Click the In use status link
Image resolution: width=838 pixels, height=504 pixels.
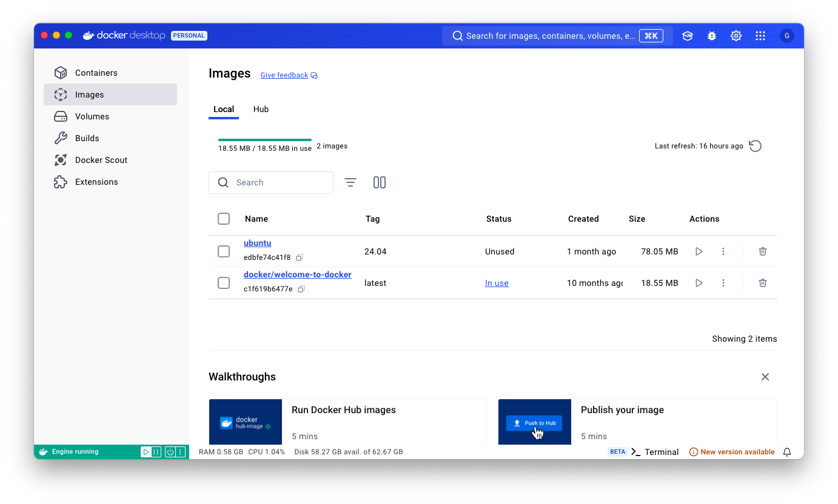tap(497, 283)
